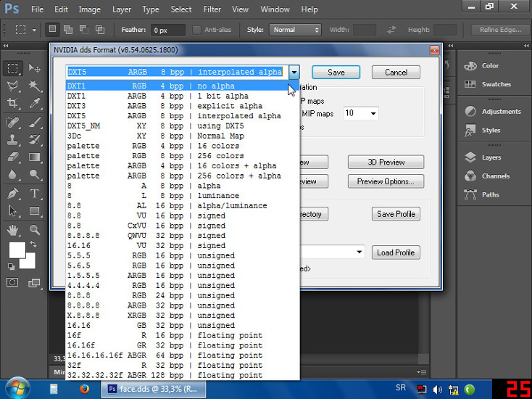This screenshot has width=532, height=399.
Task: Select the Eraser tool
Action: 13,157
